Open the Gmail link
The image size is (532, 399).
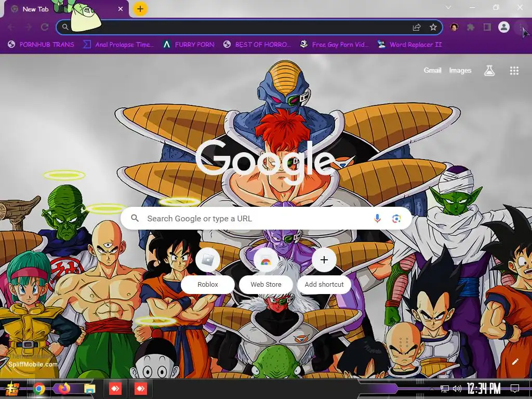click(x=432, y=70)
